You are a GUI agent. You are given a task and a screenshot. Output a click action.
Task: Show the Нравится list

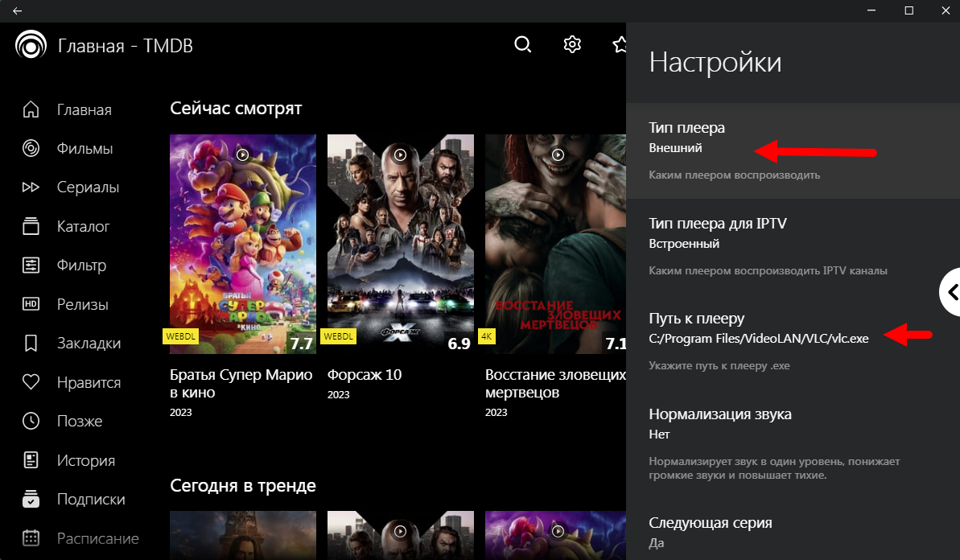[x=89, y=382]
